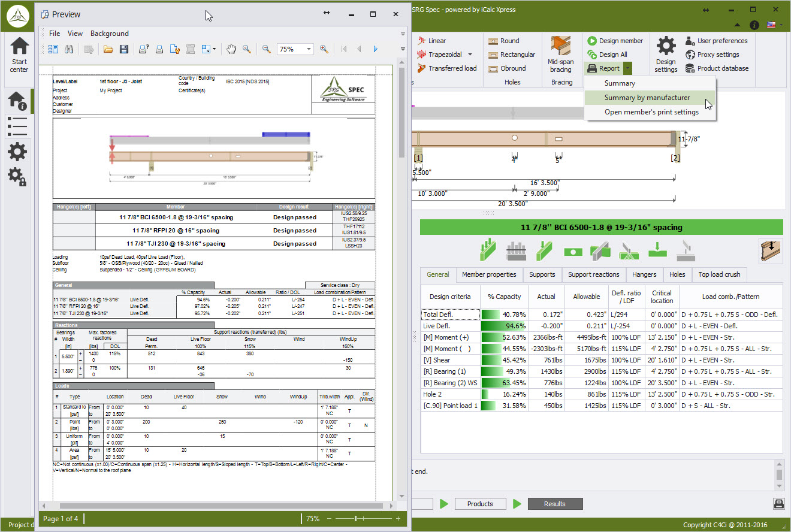Click the save floppy disk icon in Preview
Image resolution: width=791 pixels, height=532 pixels.
click(x=124, y=49)
